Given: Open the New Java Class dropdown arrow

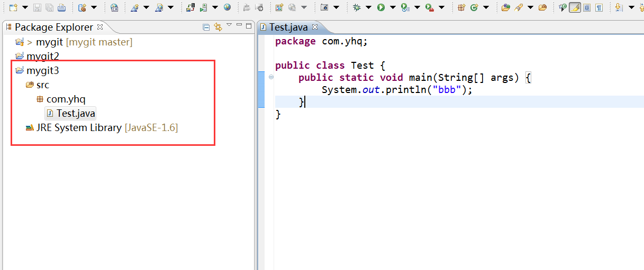Looking at the screenshot, I should coord(486,7).
